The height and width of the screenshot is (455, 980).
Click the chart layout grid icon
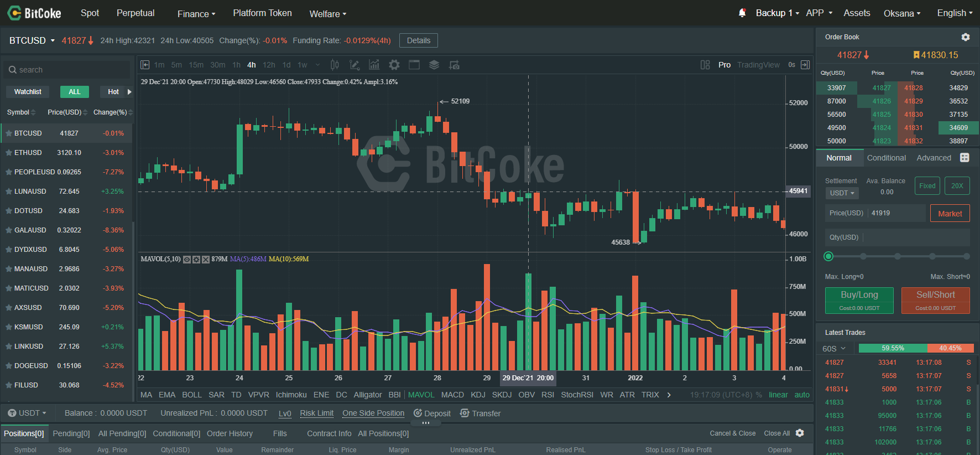click(x=705, y=65)
